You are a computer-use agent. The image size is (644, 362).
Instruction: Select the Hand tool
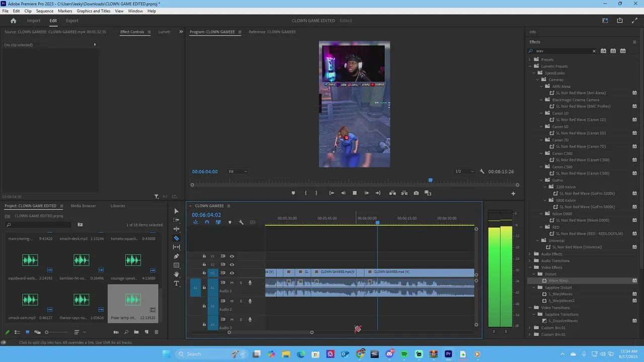point(176,275)
